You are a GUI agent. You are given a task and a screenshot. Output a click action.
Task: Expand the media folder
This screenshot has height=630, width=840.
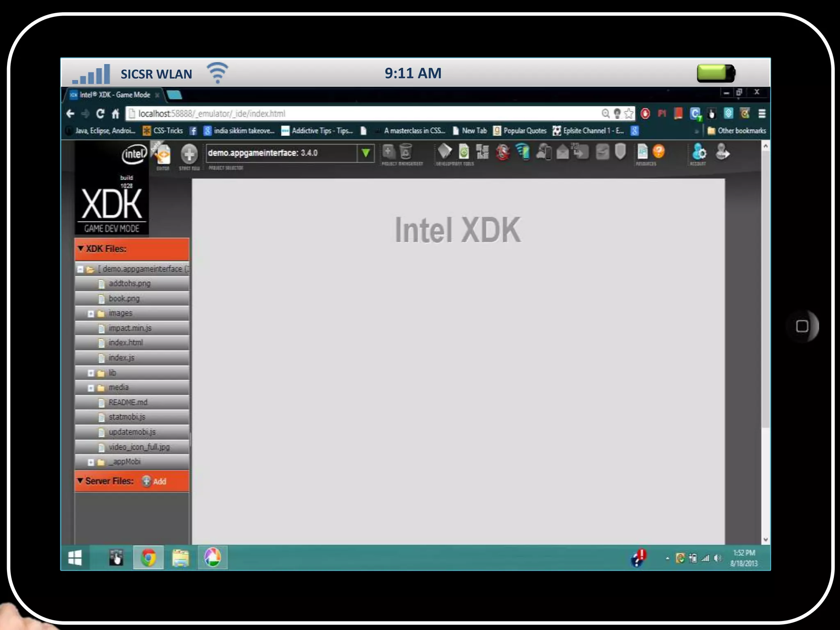coord(91,388)
